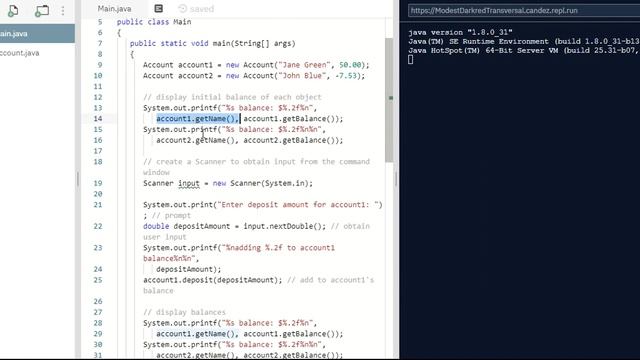Screen dimensions: 640x360
Task: Click the new file icon
Action: click(x=13, y=11)
